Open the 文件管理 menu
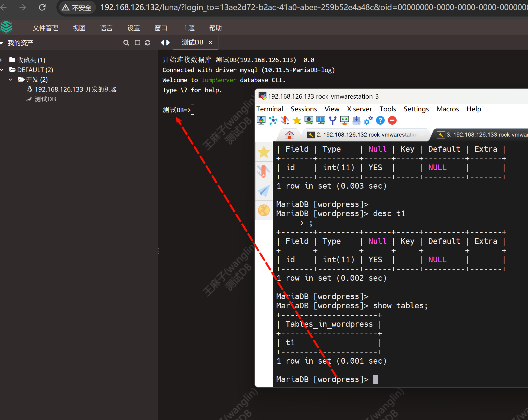This screenshot has width=528, height=420. (45, 28)
